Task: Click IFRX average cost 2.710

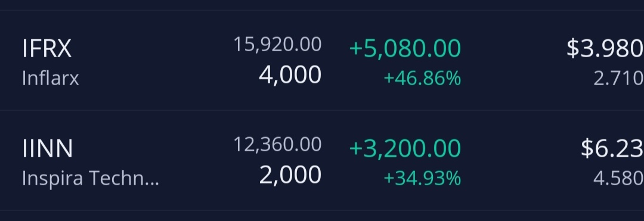Action: [618, 78]
